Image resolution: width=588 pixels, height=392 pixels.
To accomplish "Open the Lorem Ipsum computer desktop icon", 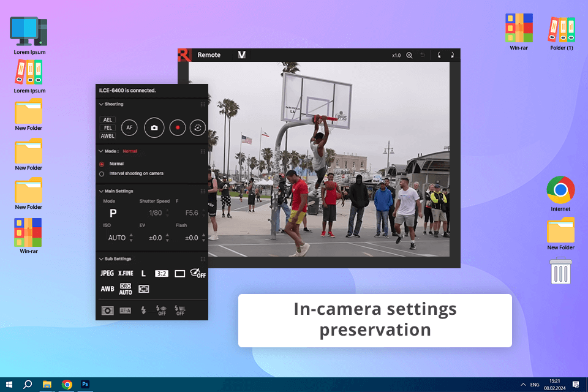I will pyautogui.click(x=29, y=36).
